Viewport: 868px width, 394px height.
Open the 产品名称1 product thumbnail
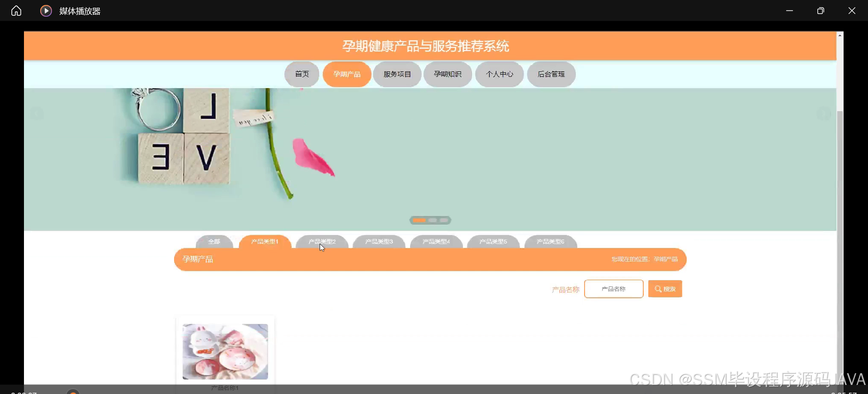(225, 352)
